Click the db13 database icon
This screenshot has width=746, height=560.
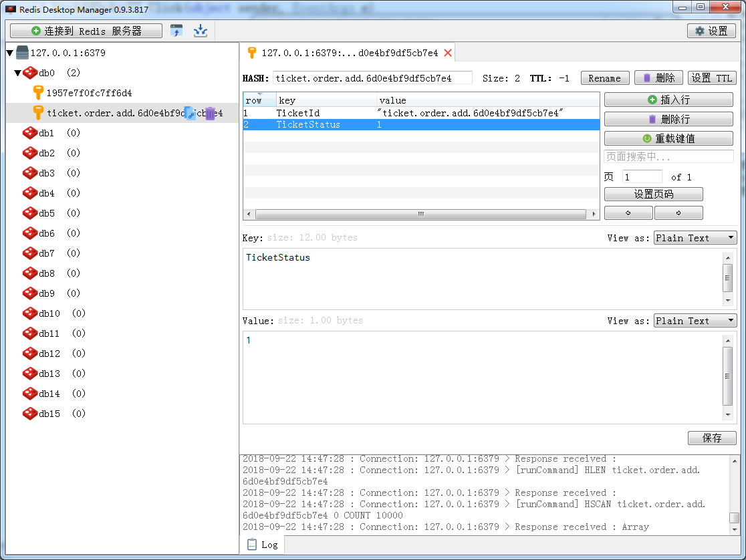[30, 374]
